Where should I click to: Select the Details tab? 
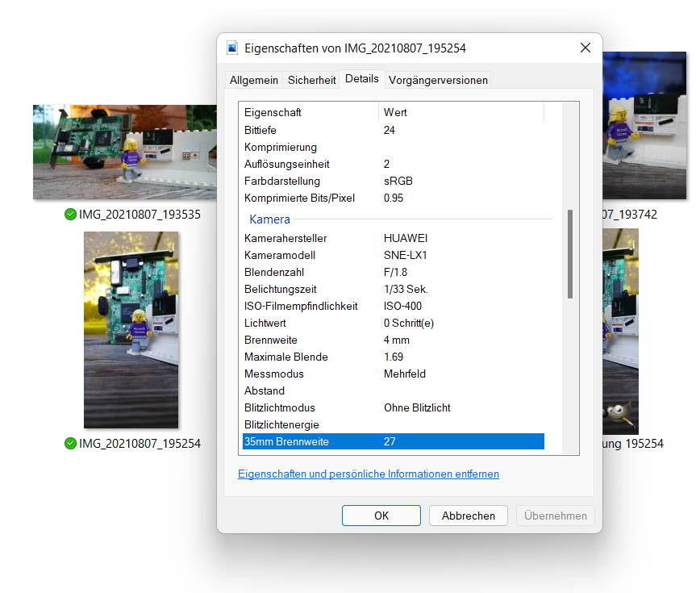coord(361,78)
